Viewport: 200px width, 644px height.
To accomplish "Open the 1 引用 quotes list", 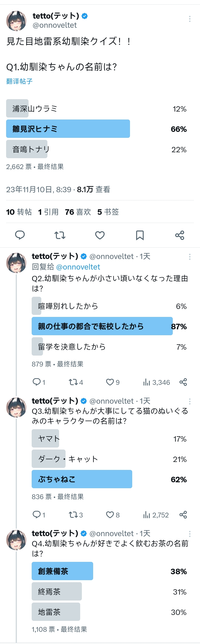I will [48, 212].
